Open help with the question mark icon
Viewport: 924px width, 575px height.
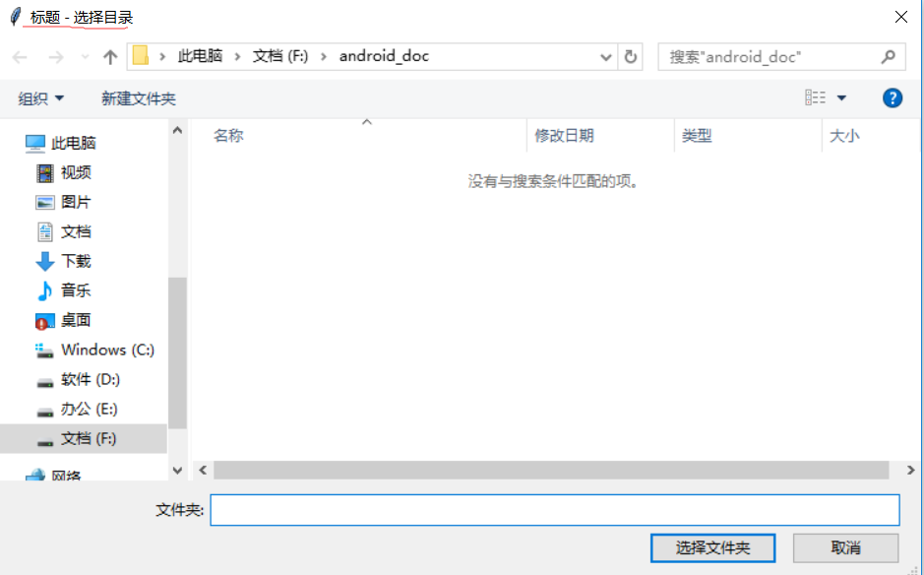pos(893,97)
